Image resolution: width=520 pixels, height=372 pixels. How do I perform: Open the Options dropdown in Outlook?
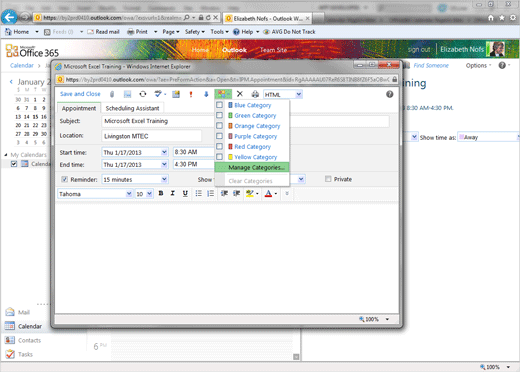[478, 65]
